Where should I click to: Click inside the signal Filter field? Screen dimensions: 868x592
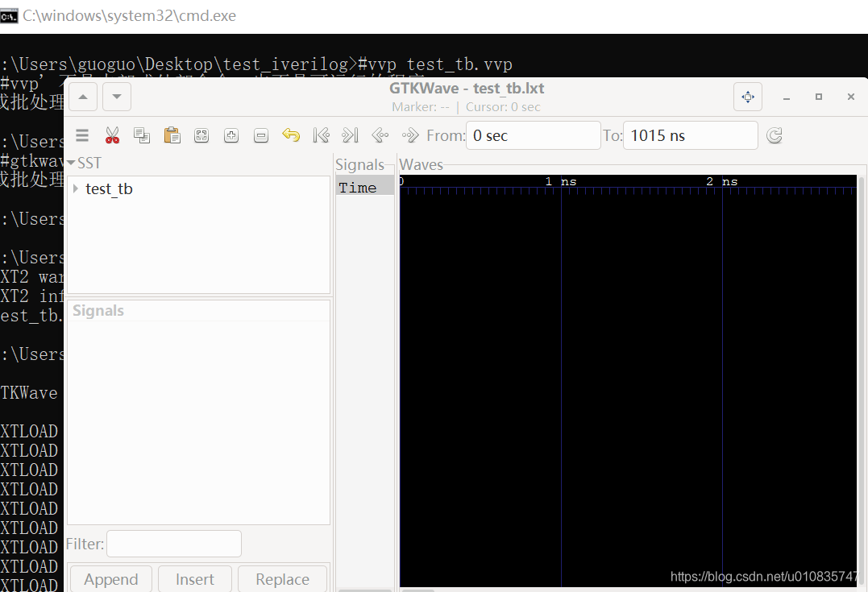click(173, 544)
